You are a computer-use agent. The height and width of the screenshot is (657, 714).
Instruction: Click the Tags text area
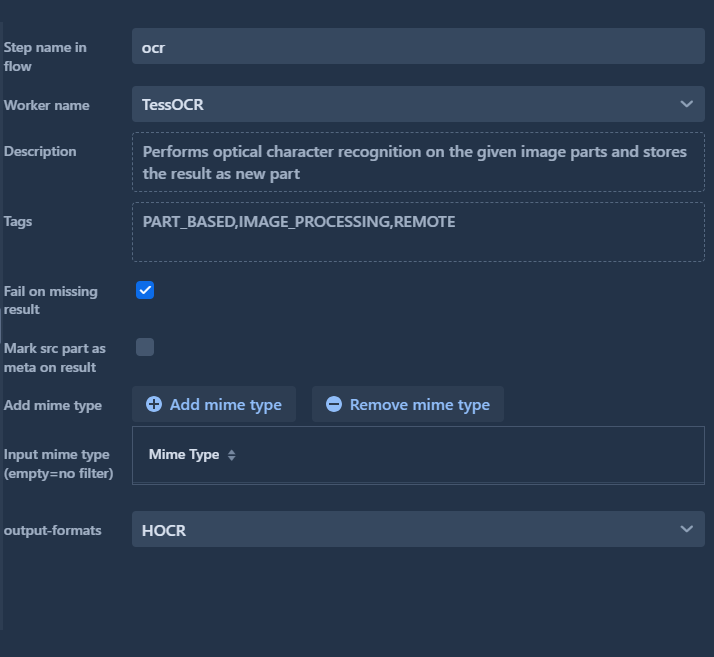[418, 232]
